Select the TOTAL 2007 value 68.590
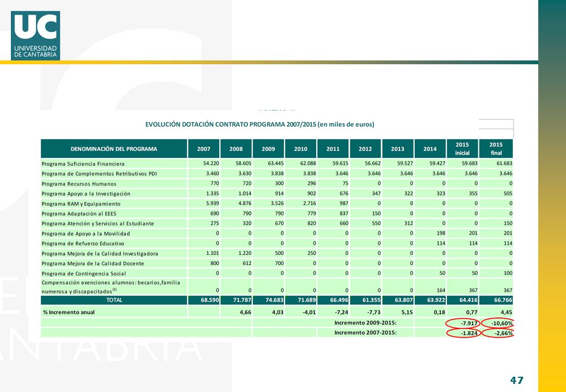566x392 pixels. 210,300
